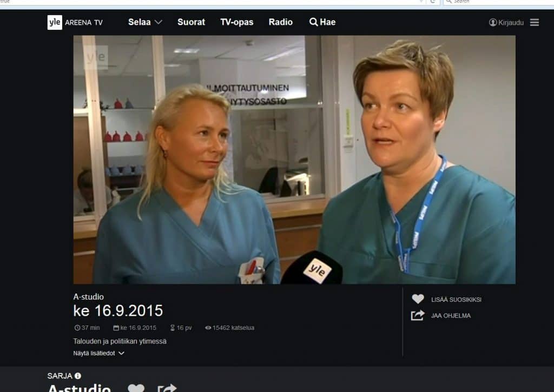Screen dimensions: 554x392
Task: Toggle the series favorite heart beside A-studio
Action: pyautogui.click(x=136, y=388)
